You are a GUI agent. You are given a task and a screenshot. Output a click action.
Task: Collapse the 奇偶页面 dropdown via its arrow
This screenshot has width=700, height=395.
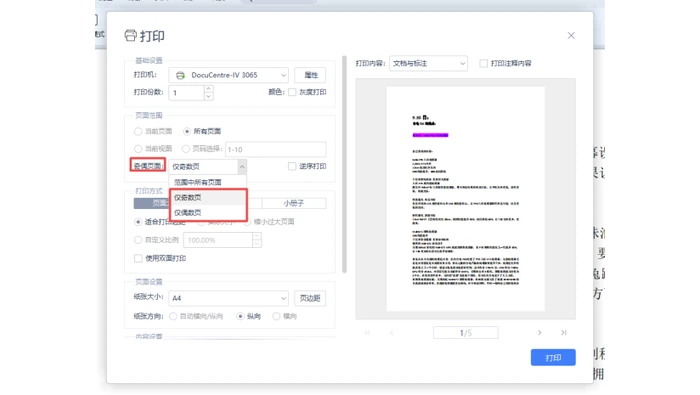tap(242, 166)
